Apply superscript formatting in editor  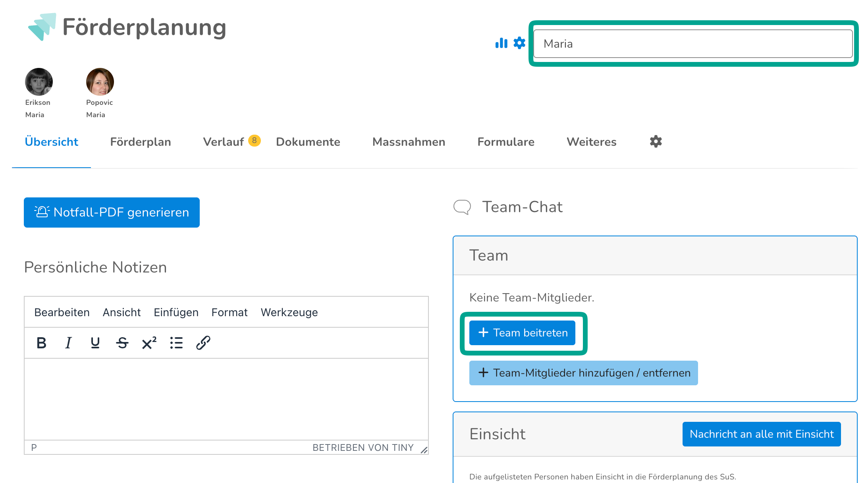(149, 343)
